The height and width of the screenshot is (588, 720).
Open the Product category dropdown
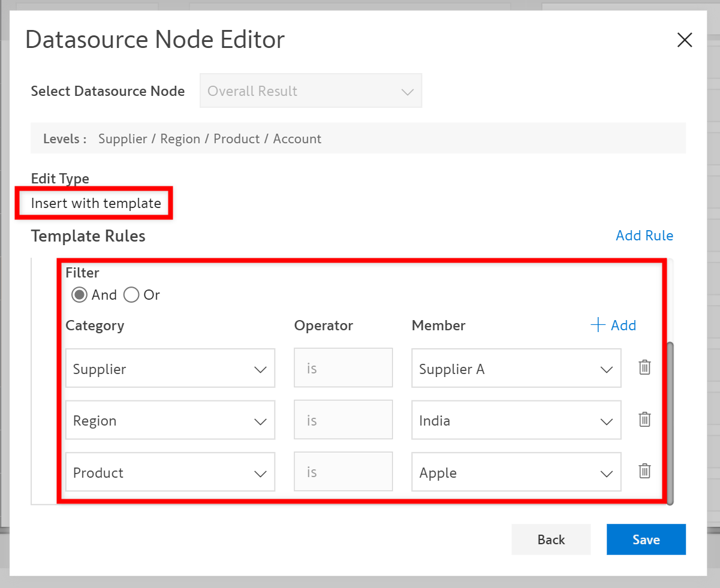point(170,472)
